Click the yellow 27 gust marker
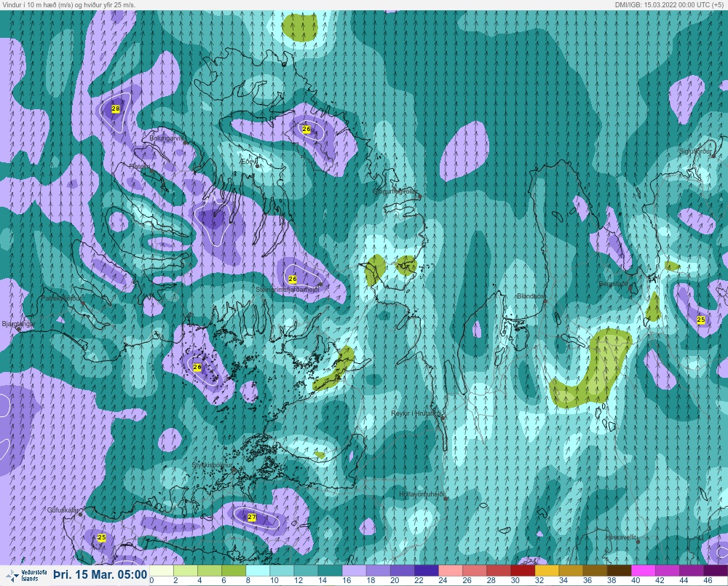This screenshot has width=728, height=586. [x=252, y=517]
